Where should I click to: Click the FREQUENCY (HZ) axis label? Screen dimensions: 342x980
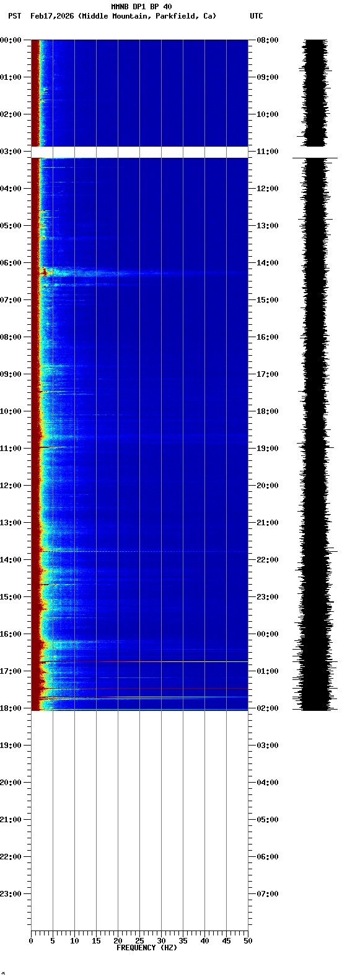[x=147, y=948]
